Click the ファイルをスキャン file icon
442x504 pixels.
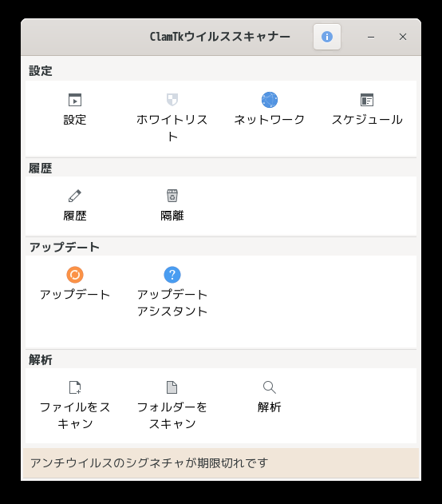(x=75, y=387)
